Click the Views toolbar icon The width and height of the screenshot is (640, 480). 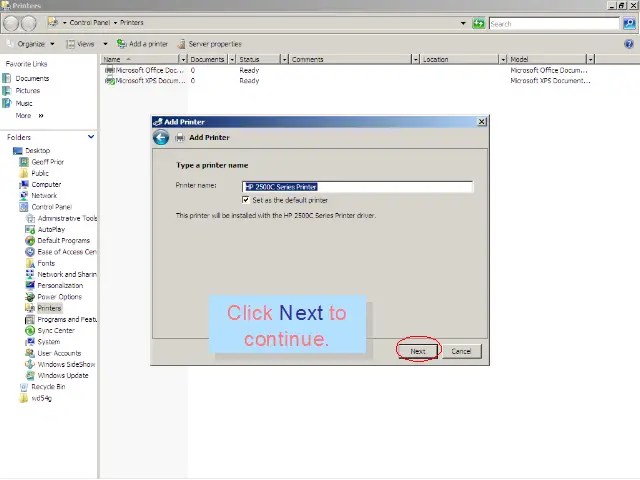point(71,44)
